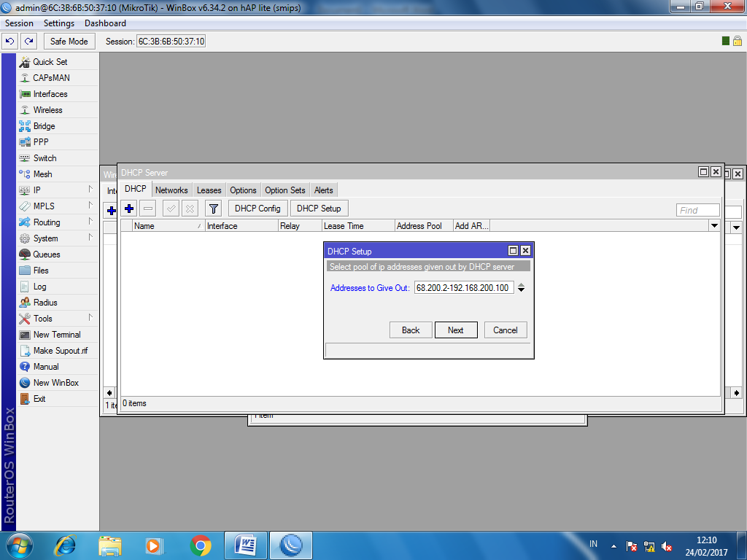747x560 pixels.
Task: Open Google Chrome from taskbar
Action: [x=201, y=545]
